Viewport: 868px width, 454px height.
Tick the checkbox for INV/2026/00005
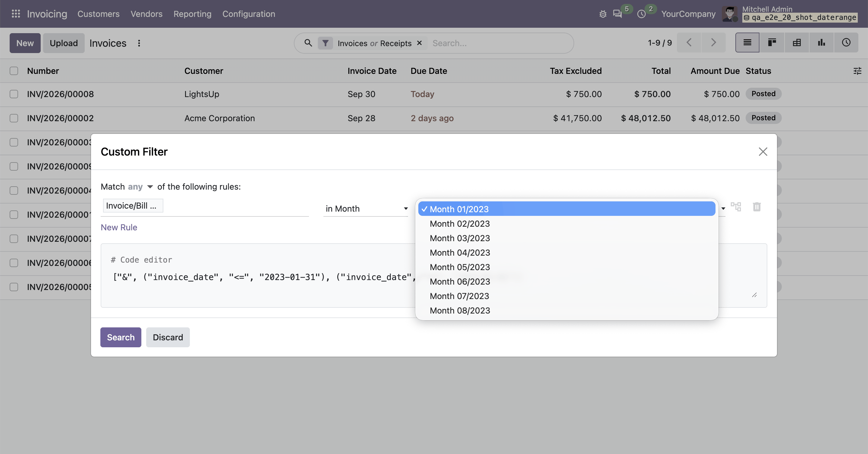14,287
